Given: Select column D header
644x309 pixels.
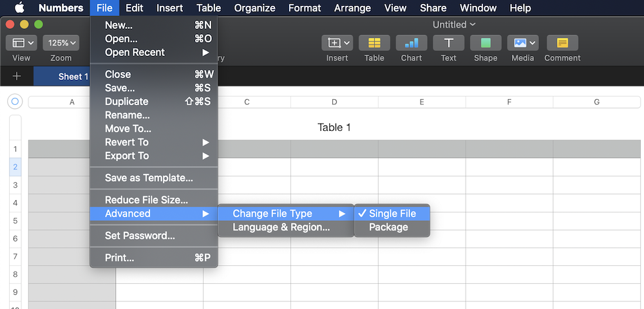Looking at the screenshot, I should point(334,102).
